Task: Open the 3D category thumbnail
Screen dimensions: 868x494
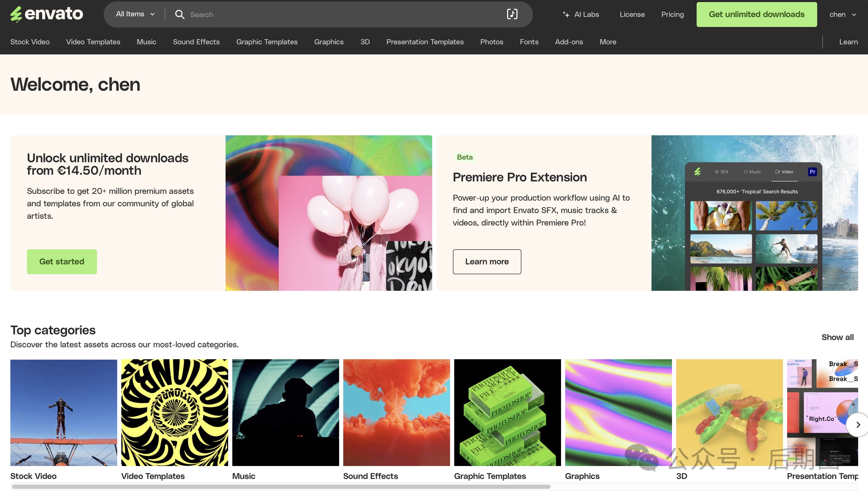Action: (729, 413)
